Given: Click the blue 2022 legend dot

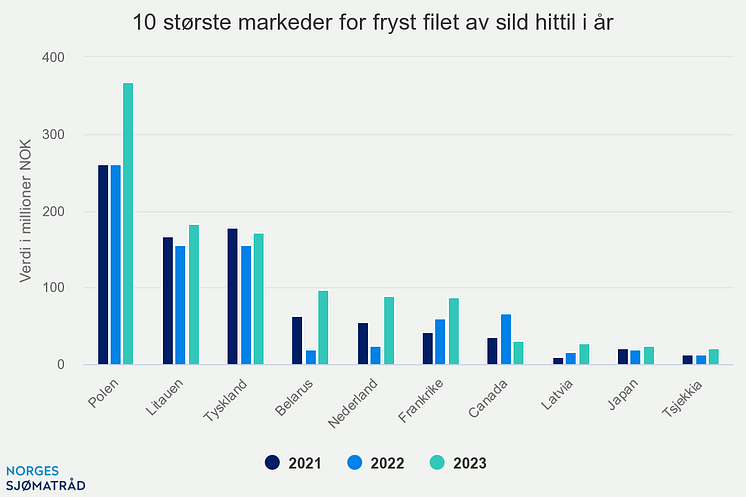Looking at the screenshot, I should point(355,463).
